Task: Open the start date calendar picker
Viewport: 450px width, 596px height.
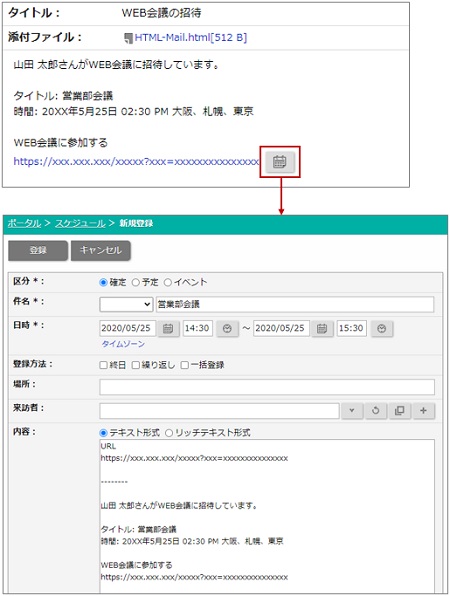Action: [x=168, y=329]
